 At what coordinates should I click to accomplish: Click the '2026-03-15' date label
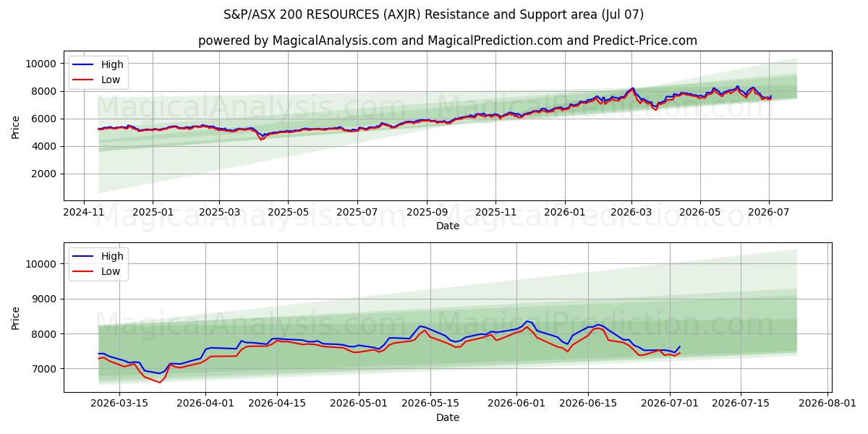click(x=119, y=404)
